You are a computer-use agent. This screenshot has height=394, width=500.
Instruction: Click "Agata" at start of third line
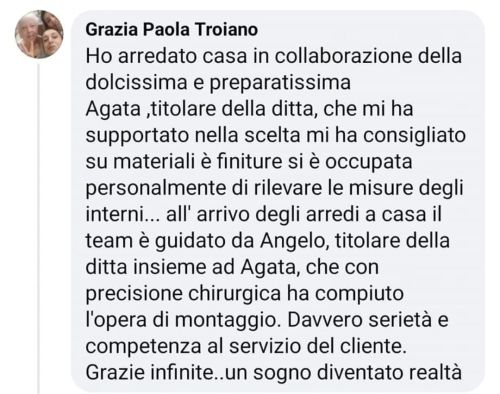113,109
